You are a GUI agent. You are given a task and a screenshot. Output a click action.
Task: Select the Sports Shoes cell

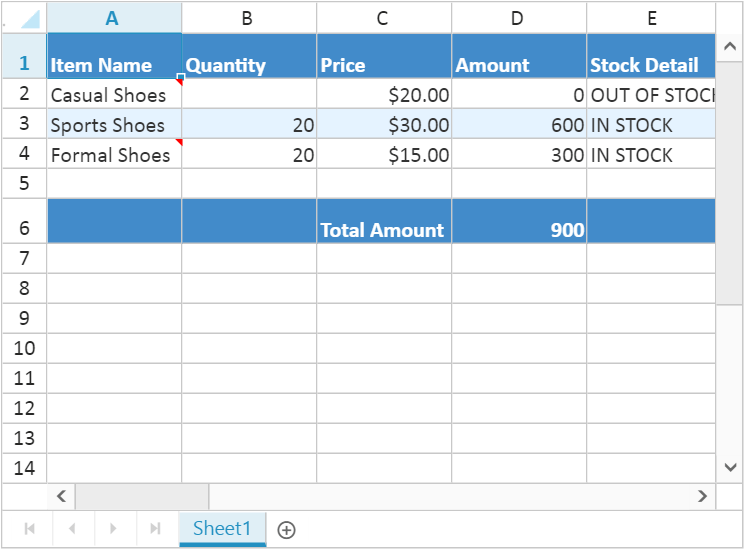pyautogui.click(x=114, y=124)
